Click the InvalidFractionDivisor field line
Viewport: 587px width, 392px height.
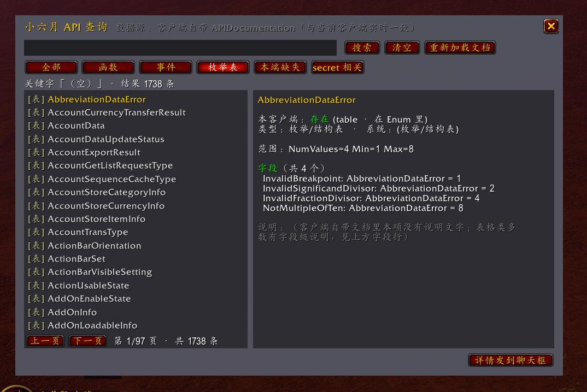pos(371,198)
